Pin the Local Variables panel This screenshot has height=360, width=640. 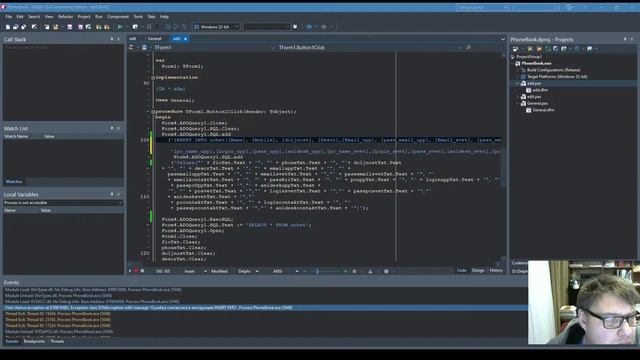tap(112, 194)
